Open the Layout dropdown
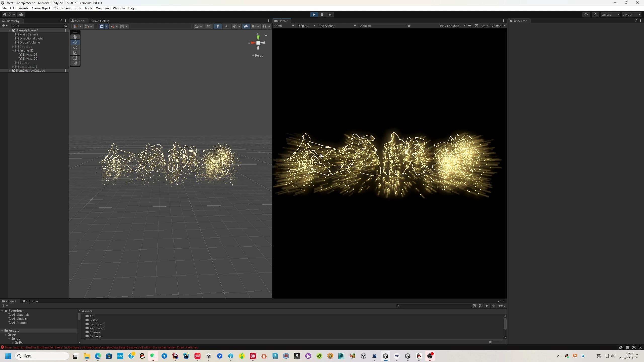The width and height of the screenshot is (644, 362). click(x=631, y=15)
